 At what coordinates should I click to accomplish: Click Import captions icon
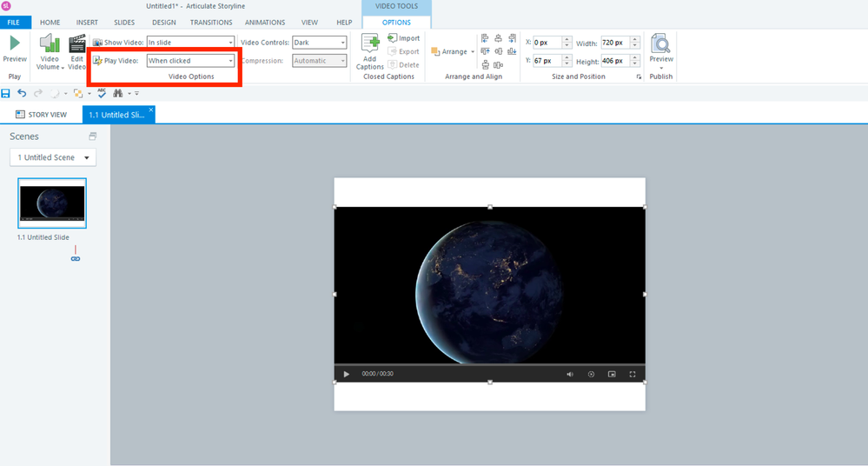(394, 38)
